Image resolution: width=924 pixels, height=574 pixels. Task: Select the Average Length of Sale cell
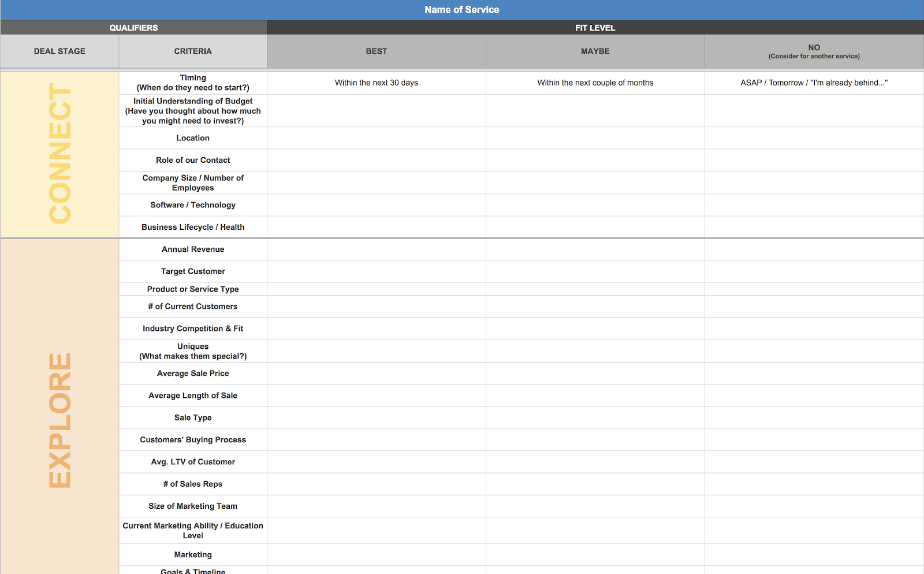pos(193,396)
